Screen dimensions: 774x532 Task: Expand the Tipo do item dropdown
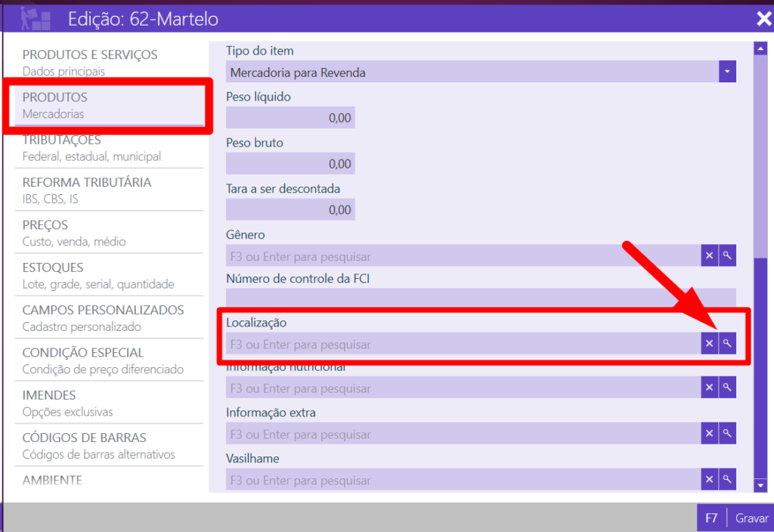(726, 72)
